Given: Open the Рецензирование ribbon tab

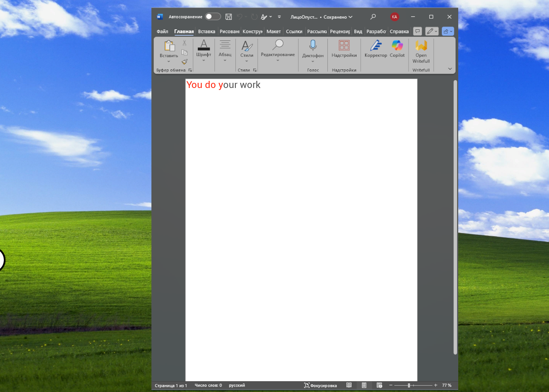Looking at the screenshot, I should point(340,31).
